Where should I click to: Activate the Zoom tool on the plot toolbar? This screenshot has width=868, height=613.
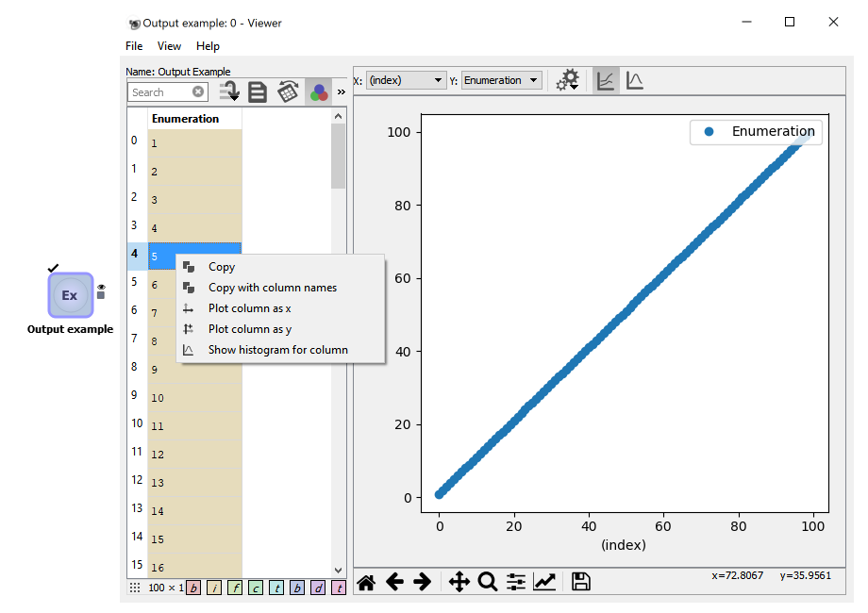[x=488, y=582]
